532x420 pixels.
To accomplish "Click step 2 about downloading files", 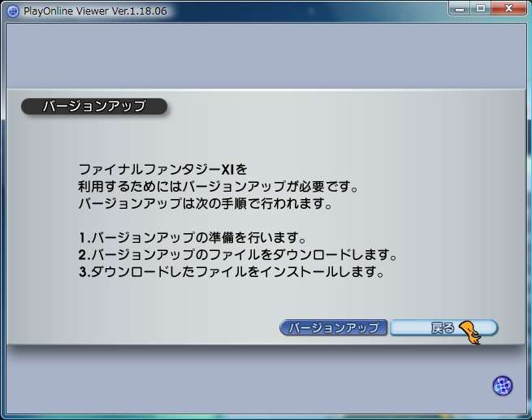I will pos(237,254).
